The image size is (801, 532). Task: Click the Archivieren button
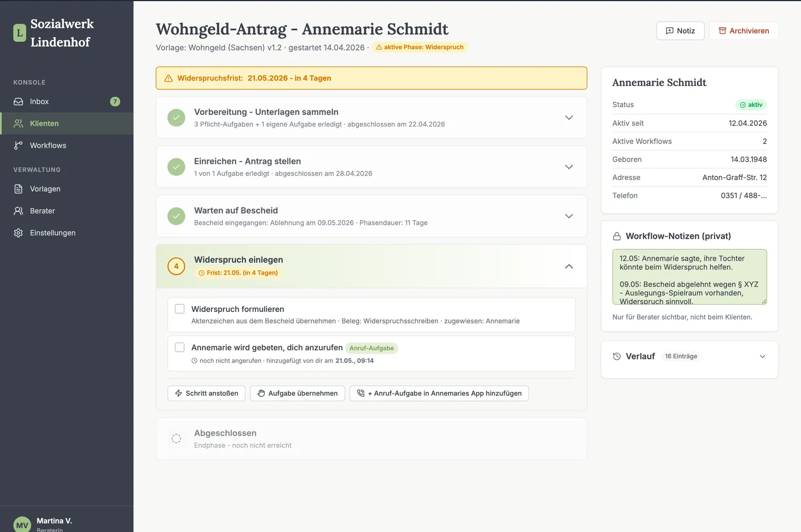pos(743,31)
